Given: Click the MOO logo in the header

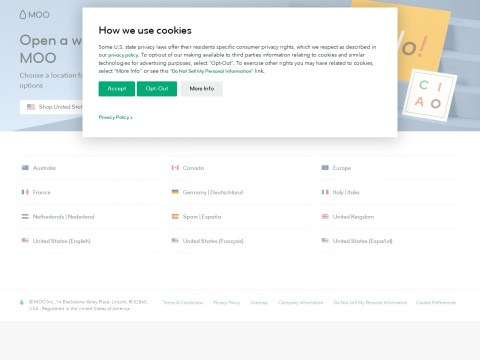Looking at the screenshot, I should click(x=34, y=15).
